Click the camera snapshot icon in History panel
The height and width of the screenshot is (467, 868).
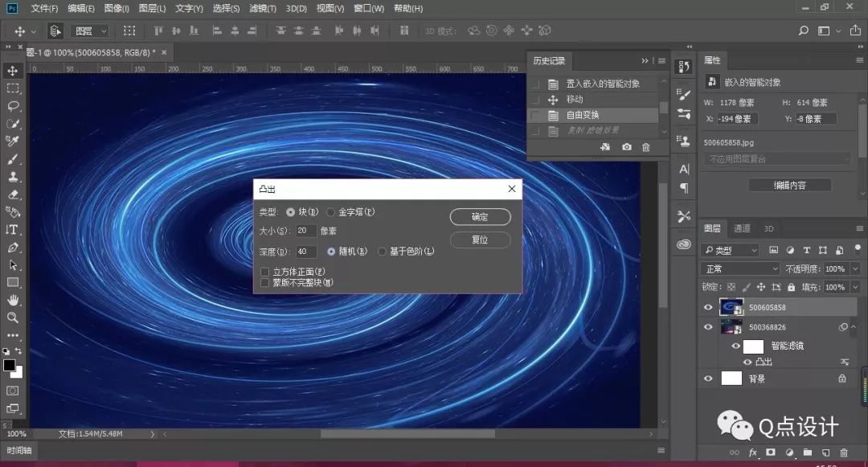point(627,147)
